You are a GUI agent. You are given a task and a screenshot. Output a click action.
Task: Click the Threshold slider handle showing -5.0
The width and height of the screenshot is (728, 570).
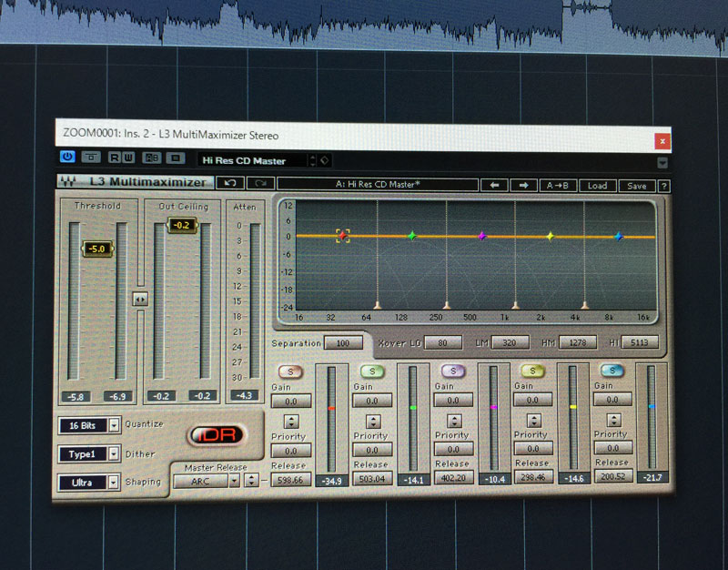coord(97,249)
